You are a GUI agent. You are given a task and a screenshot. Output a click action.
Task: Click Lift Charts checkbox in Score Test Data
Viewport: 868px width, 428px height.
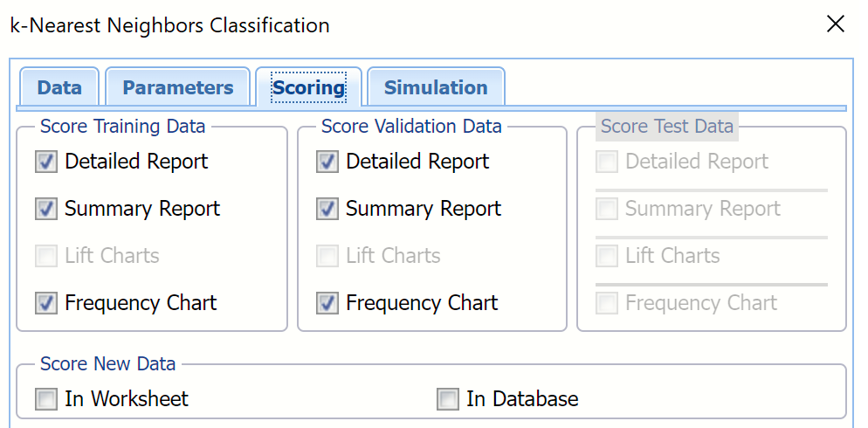(x=607, y=256)
